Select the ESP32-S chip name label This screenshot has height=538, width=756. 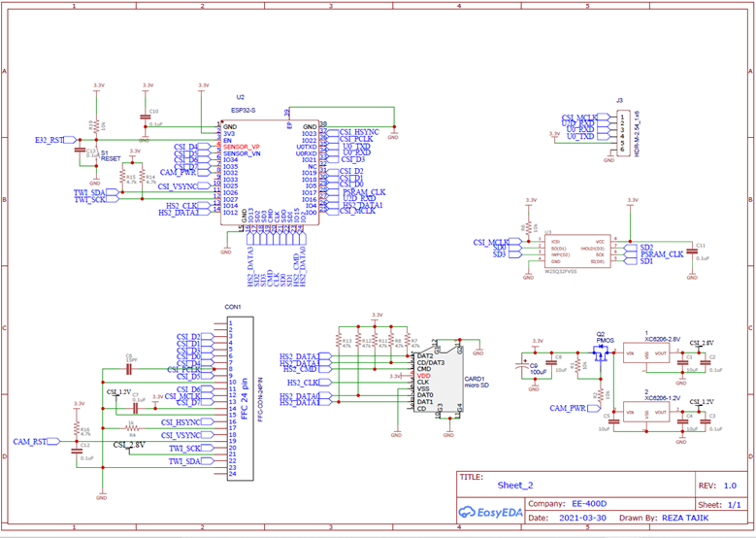(x=243, y=111)
